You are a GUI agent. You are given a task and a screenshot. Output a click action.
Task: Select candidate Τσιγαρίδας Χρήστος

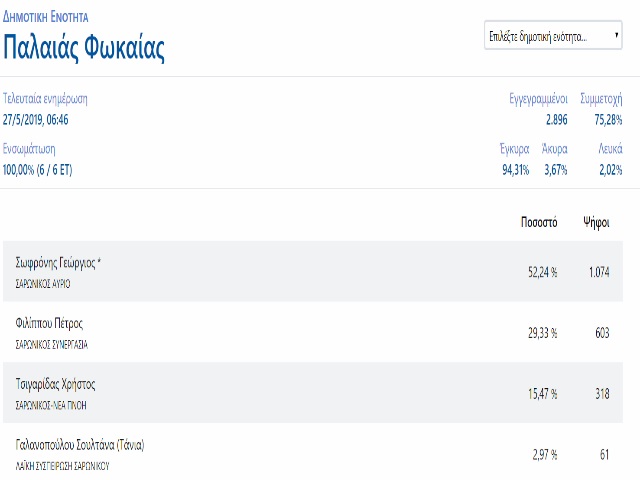pos(56,384)
